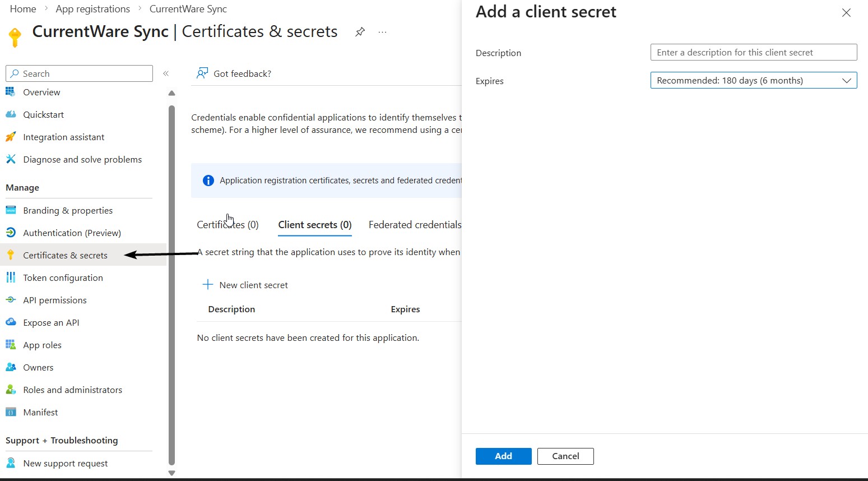This screenshot has height=481, width=868.
Task: Click the sidebar vertical scrollbar
Action: (171, 280)
